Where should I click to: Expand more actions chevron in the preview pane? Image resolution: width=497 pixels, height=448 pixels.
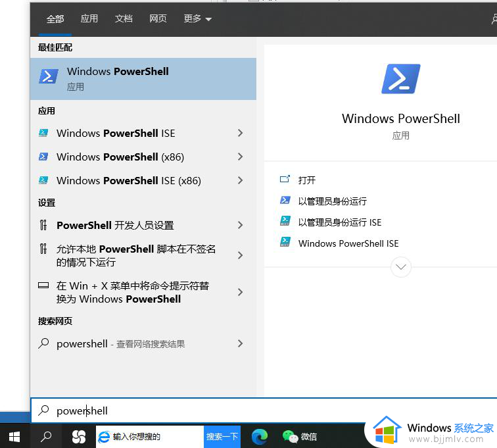(x=400, y=267)
